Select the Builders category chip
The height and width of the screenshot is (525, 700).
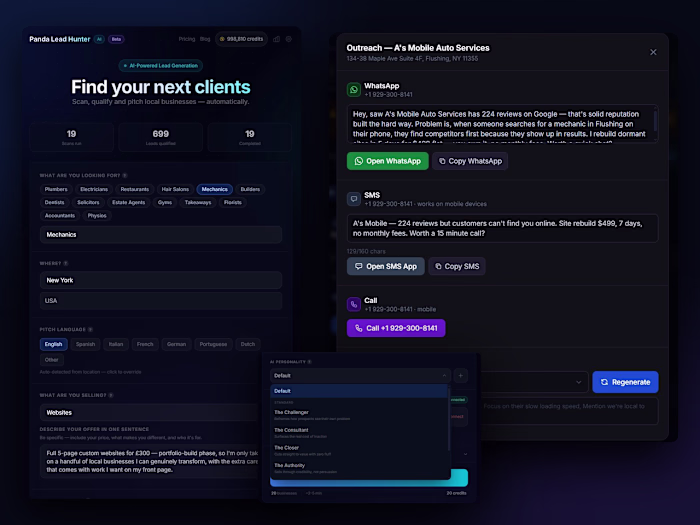click(x=250, y=189)
